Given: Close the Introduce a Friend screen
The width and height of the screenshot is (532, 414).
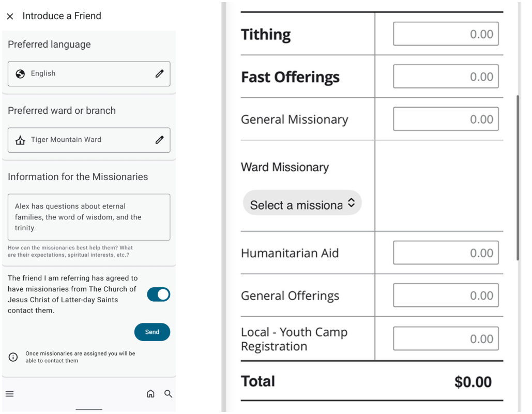Looking at the screenshot, I should (10, 17).
